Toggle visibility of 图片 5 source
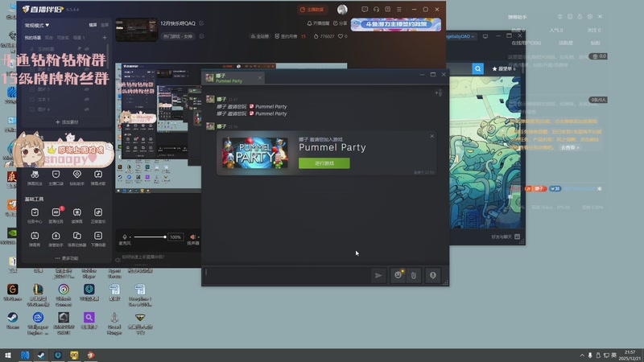This screenshot has width=644, height=362. point(87,89)
